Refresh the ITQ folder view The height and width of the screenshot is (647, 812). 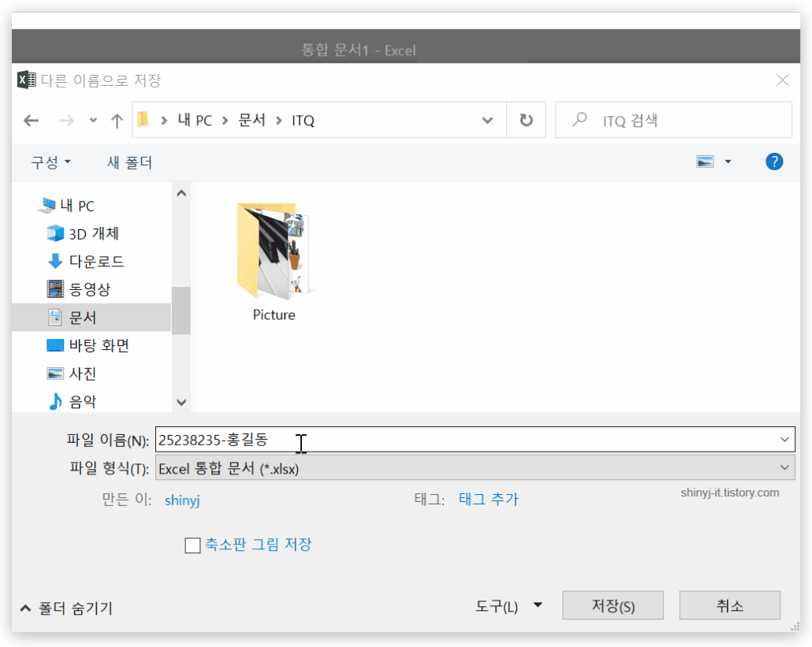[x=526, y=120]
